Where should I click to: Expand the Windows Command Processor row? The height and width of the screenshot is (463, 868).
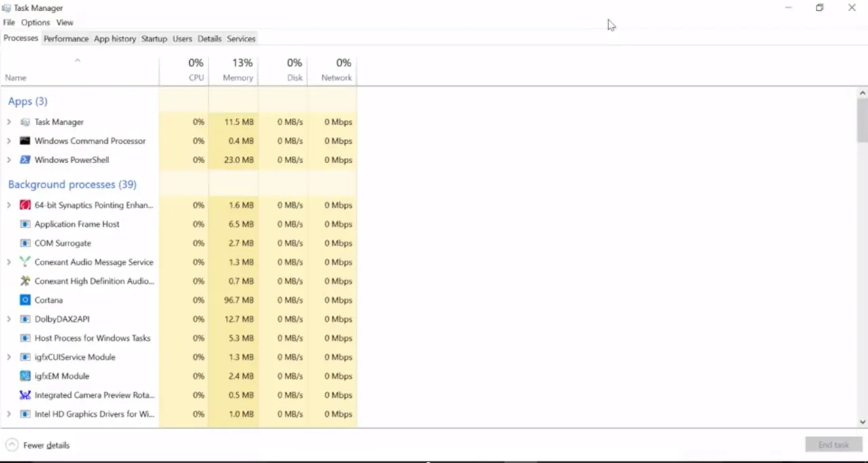(x=9, y=141)
